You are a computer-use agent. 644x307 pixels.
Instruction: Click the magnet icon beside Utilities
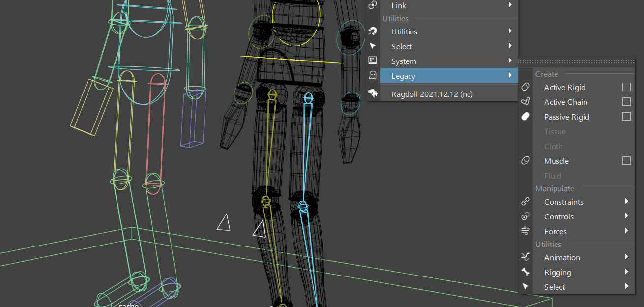373,31
